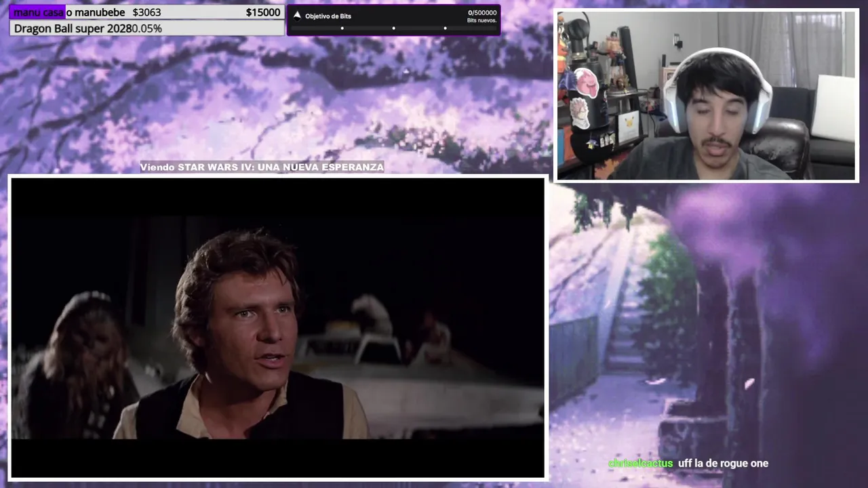
Task: Click the chat message 'uff la de rogue one'
Action: tap(723, 464)
